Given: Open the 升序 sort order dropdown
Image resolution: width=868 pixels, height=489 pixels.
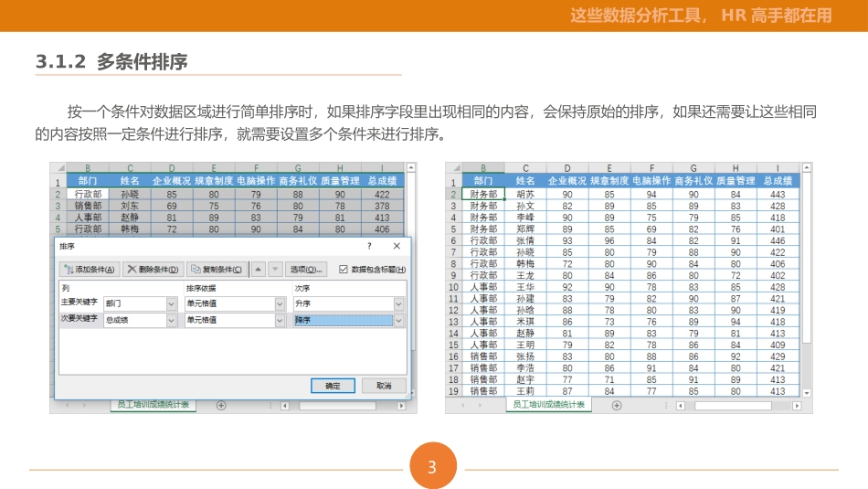Looking at the screenshot, I should pyautogui.click(x=398, y=303).
